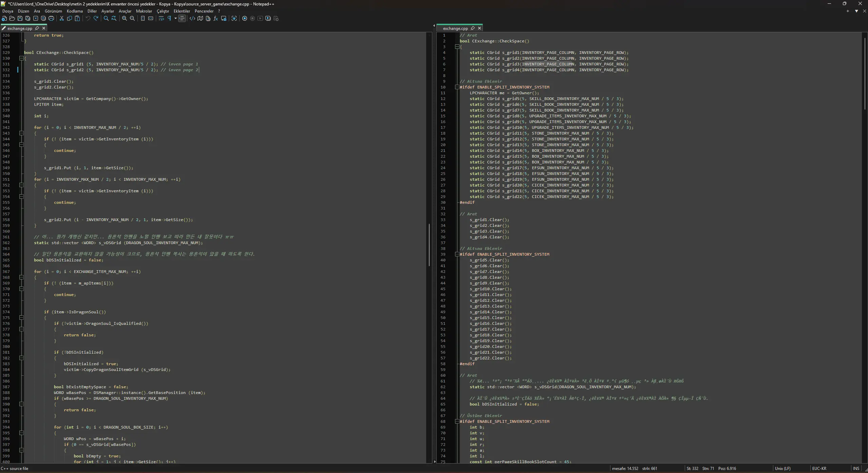868x473 pixels.
Task: Toggle the Word Wrap toolbar button
Action: coord(161,18)
